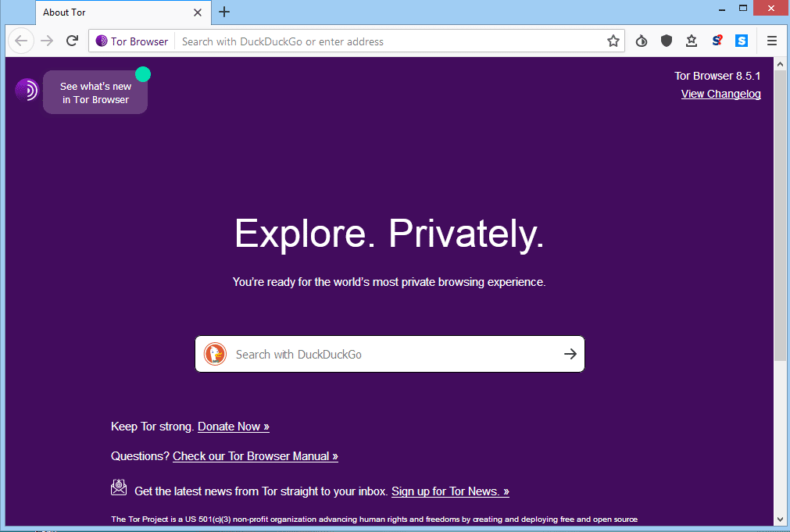This screenshot has height=532, width=790.
Task: Select the About Tor tab
Action: [x=123, y=12]
